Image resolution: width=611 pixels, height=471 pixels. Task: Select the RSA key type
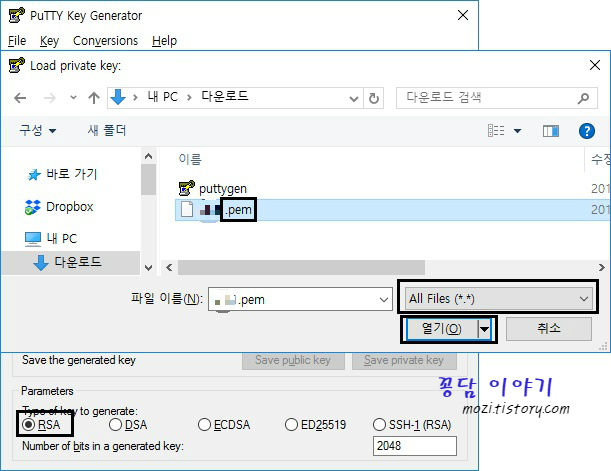(41, 425)
